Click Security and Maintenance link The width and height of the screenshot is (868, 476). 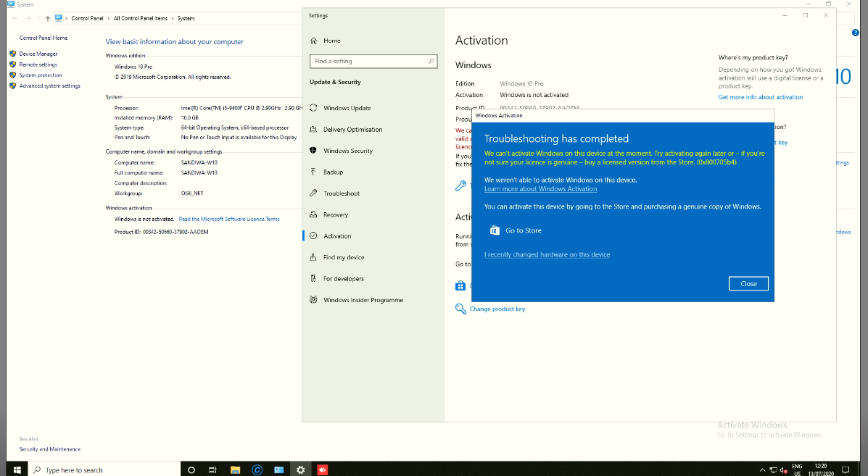click(50, 449)
